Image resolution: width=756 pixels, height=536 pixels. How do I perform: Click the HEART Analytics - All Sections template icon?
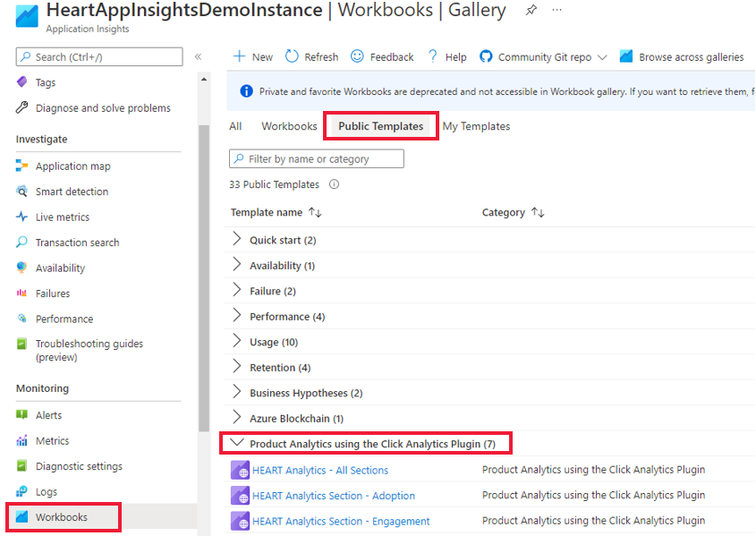pyautogui.click(x=240, y=470)
